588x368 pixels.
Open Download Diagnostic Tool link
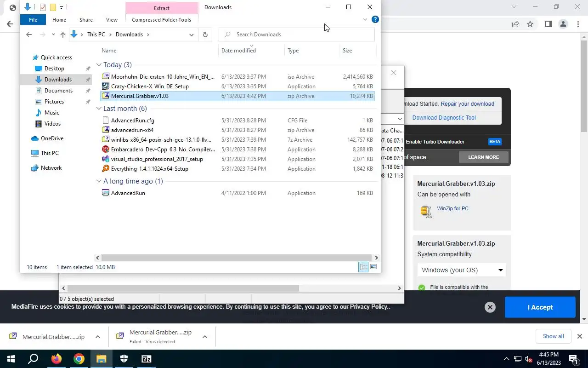tap(444, 118)
